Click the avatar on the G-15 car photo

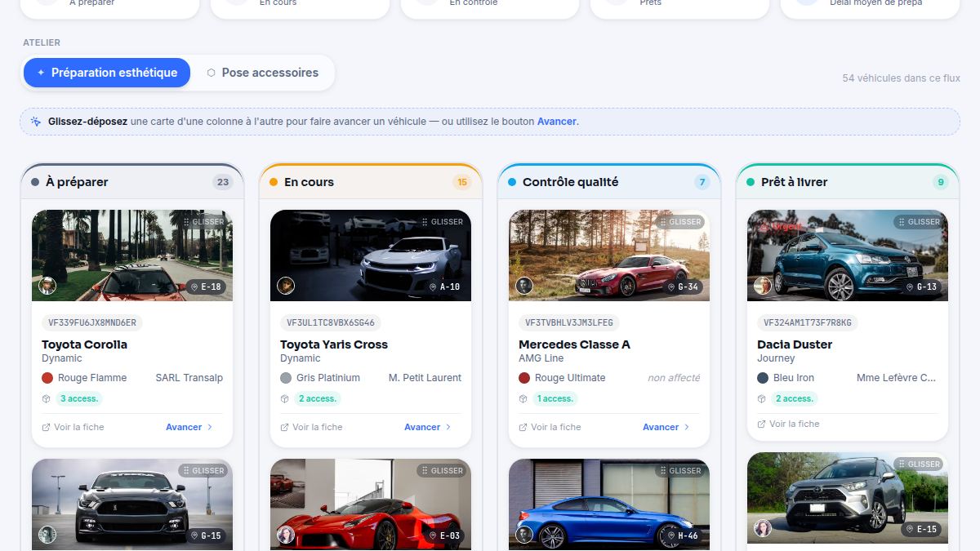point(47,535)
